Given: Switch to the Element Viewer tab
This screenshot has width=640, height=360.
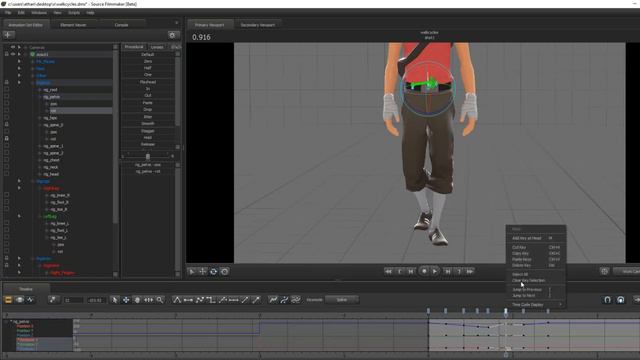Looking at the screenshot, I should 73,25.
